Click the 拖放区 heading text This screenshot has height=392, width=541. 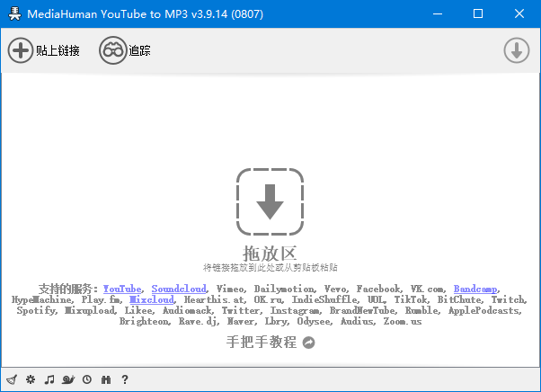[x=270, y=254]
